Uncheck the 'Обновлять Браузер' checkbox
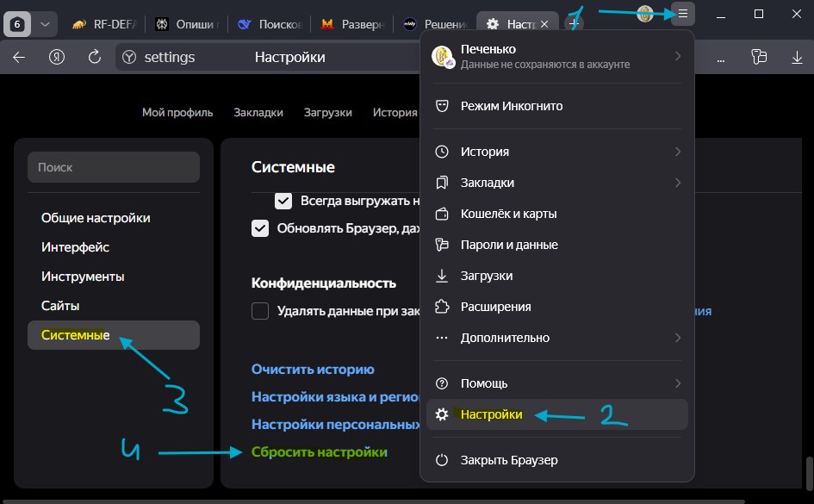 click(260, 228)
